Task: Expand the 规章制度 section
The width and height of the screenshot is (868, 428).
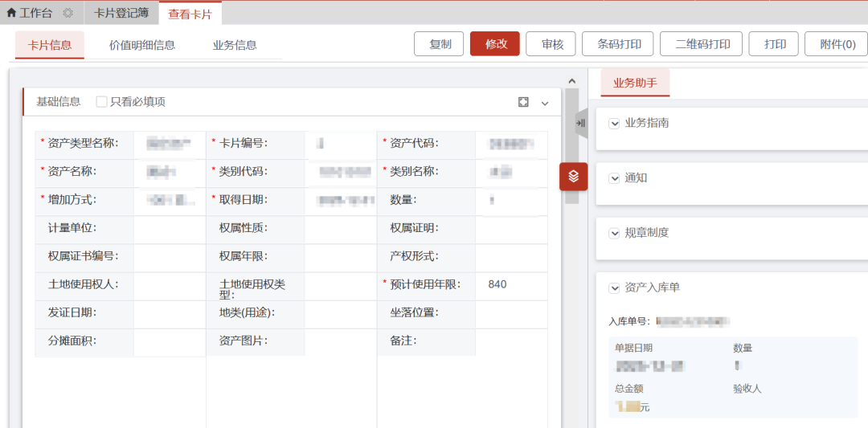Action: [614, 233]
